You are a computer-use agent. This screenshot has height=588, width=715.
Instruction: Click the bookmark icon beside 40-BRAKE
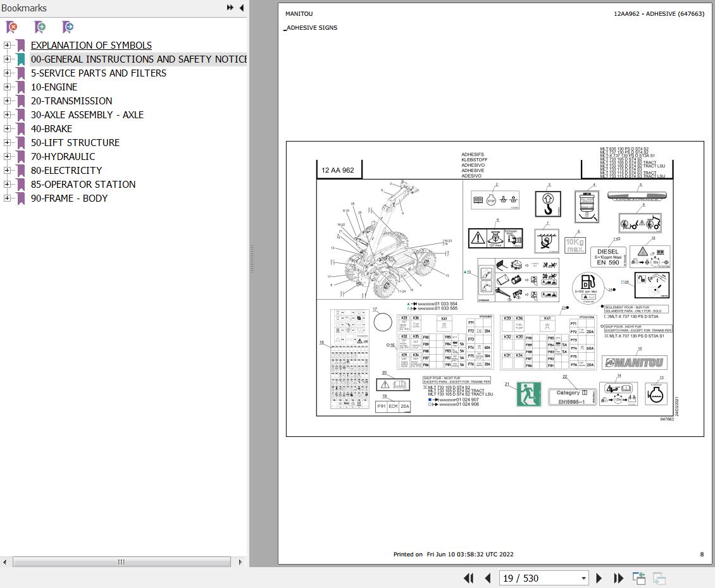pos(21,129)
